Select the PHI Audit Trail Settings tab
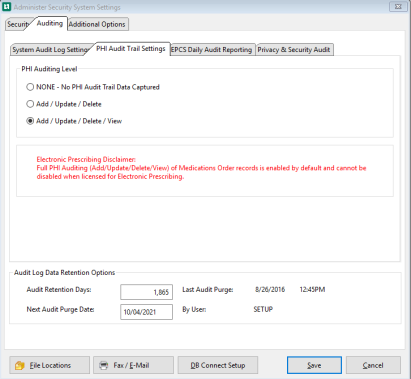Image resolution: width=411 pixels, height=379 pixels. 131,49
